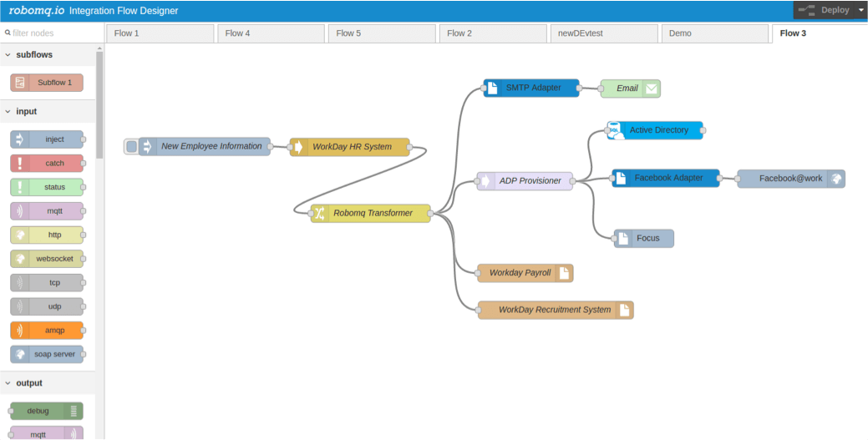Click the Subflow 1 palette node icon
The image size is (868, 440).
coord(20,83)
